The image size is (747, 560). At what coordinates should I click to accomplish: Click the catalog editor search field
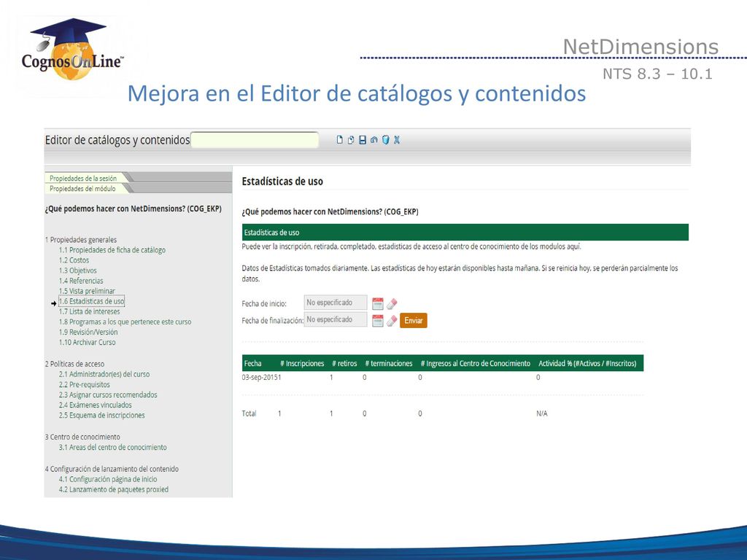255,140
